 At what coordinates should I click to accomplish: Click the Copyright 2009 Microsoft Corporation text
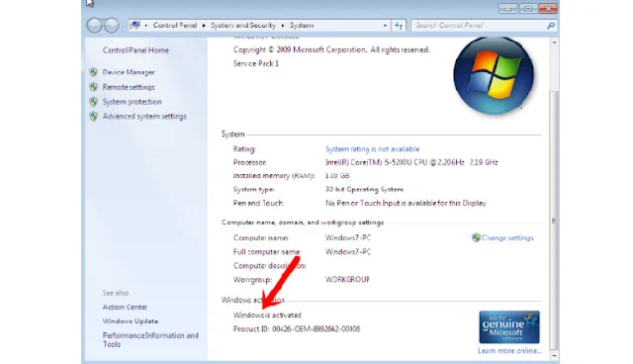click(331, 49)
